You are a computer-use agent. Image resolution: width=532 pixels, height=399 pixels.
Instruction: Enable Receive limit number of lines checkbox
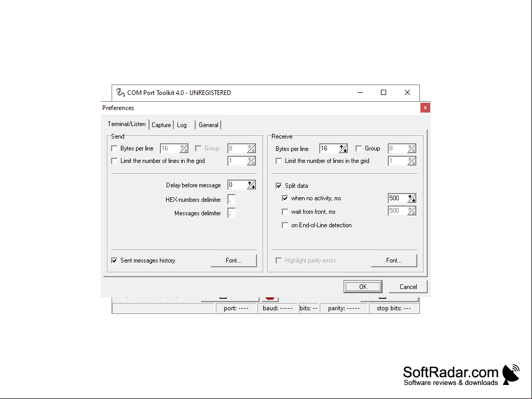[279, 161]
